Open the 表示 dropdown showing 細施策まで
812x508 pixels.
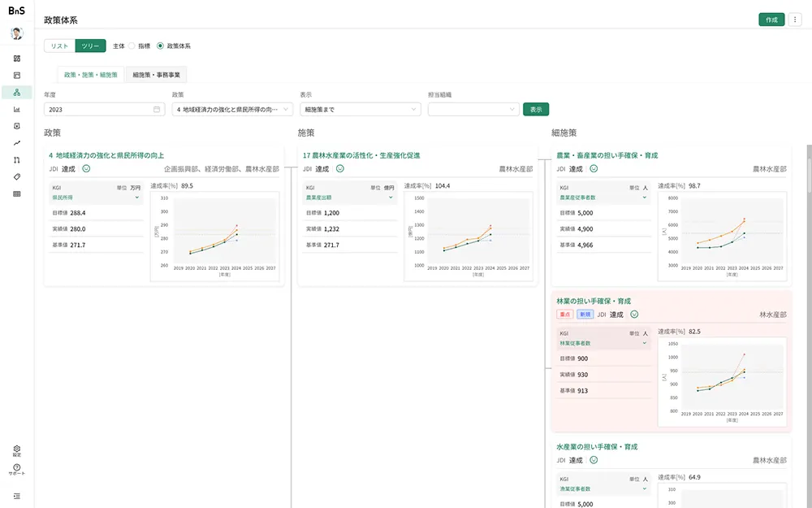[361, 110]
